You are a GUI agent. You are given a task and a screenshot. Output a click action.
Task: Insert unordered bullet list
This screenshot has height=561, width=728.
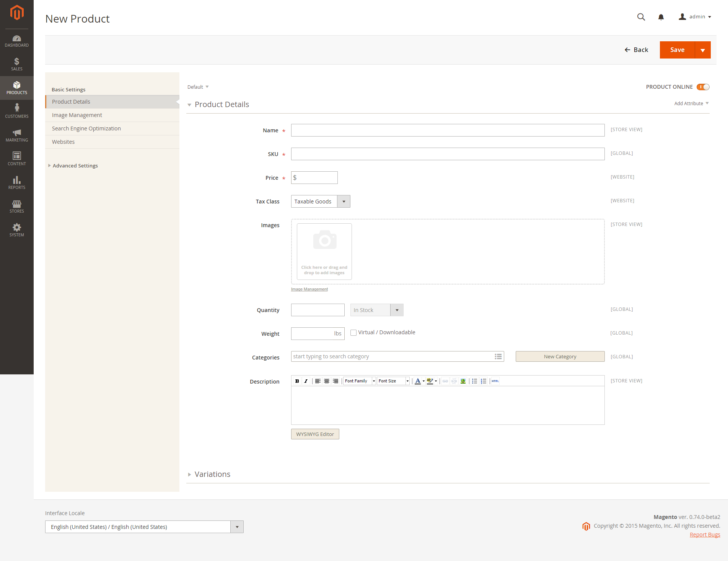[x=475, y=381]
